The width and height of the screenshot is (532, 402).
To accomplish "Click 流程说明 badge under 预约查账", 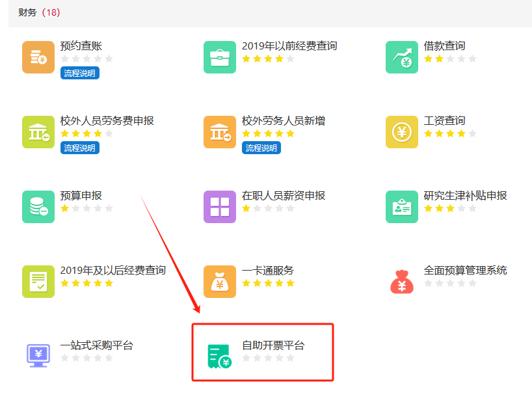I will [x=79, y=74].
